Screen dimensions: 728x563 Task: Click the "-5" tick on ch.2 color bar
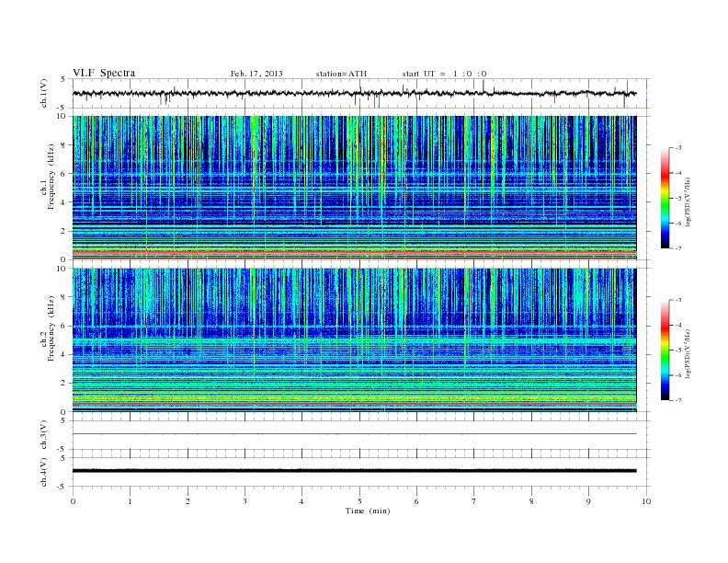677,350
